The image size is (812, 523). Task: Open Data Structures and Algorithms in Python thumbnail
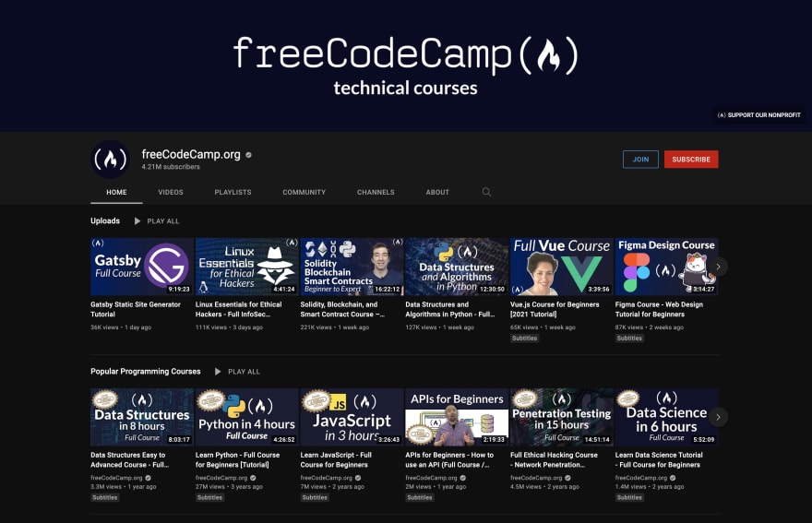click(457, 267)
